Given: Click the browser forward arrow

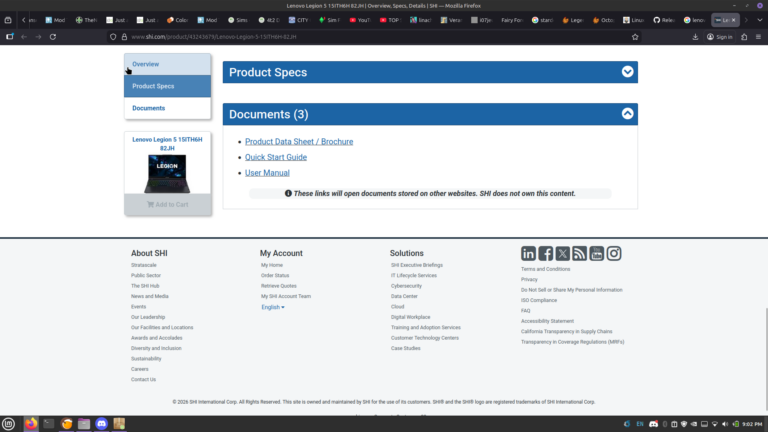Looking at the screenshot, I should click(x=38, y=37).
